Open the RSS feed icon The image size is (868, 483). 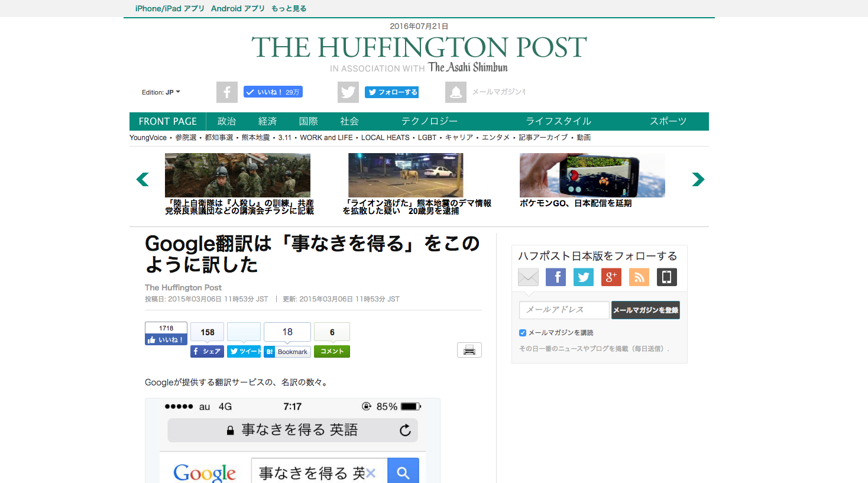click(x=639, y=277)
